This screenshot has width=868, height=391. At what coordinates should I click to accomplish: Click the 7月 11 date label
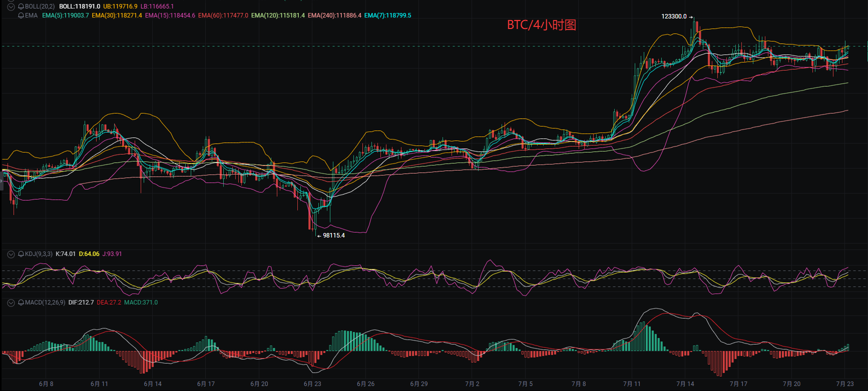632,384
